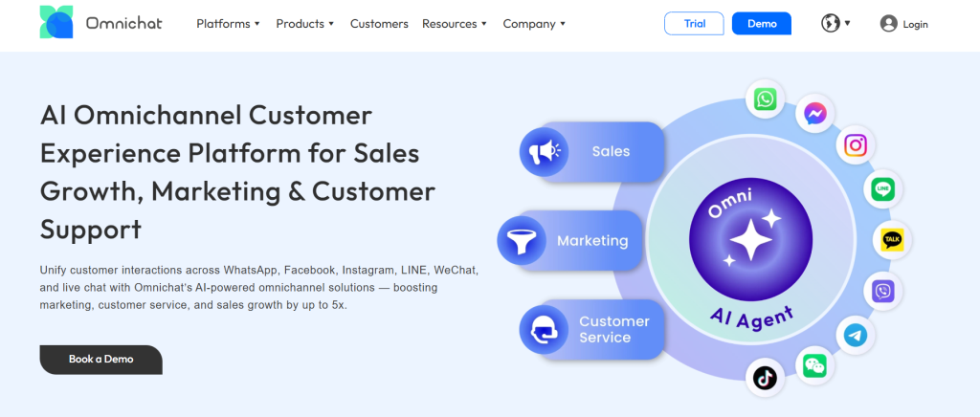
Task: Click the WeChat channel icon
Action: [x=814, y=364]
